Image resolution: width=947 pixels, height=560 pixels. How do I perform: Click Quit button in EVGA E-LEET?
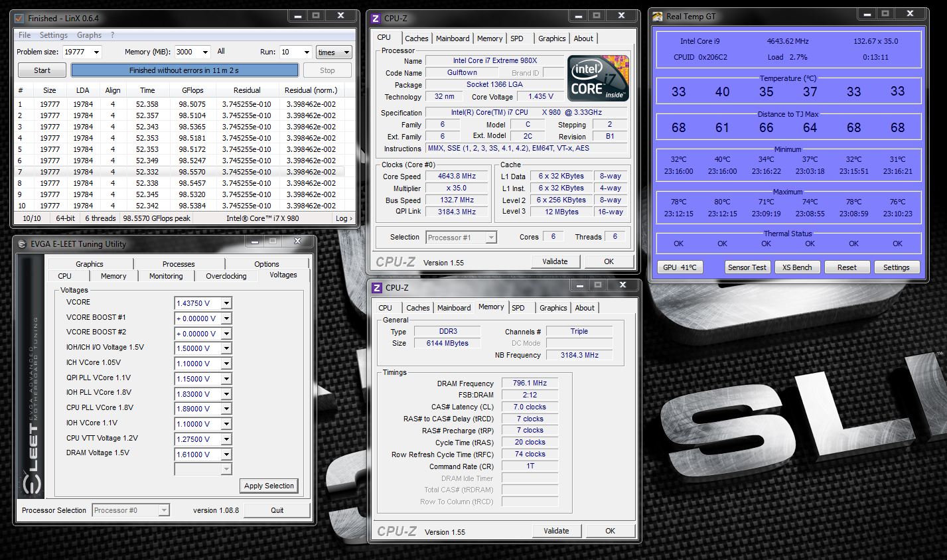[277, 510]
